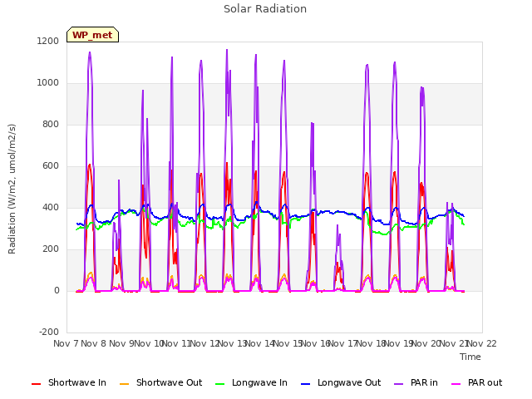
Task: Click the Radiation y-axis title
Action: [12, 189]
